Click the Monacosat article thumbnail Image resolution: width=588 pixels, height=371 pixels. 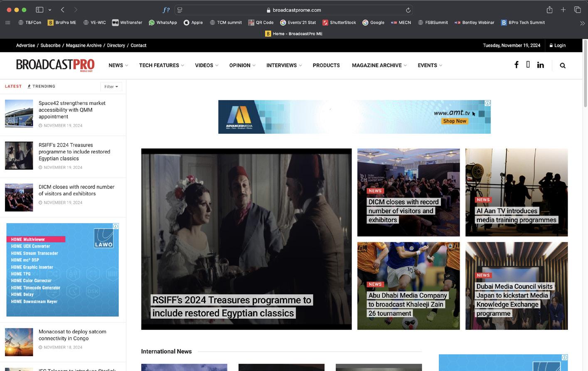pos(19,342)
